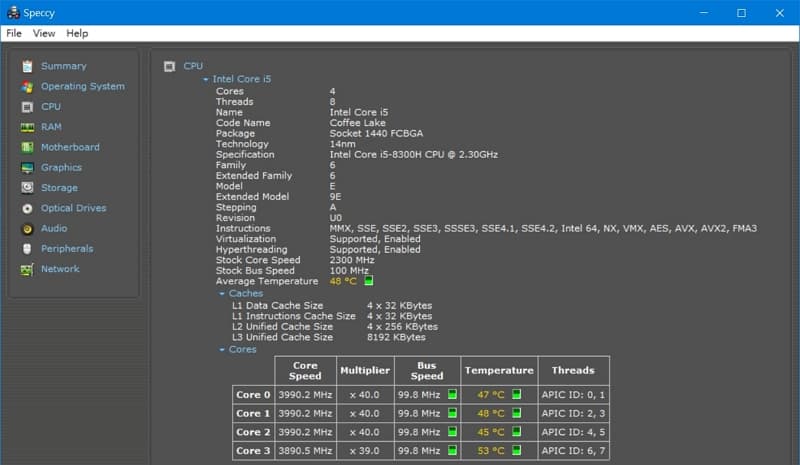Viewport: 800px width, 465px height.
Task: Click the '48 °C' average temperature value
Action: click(343, 281)
